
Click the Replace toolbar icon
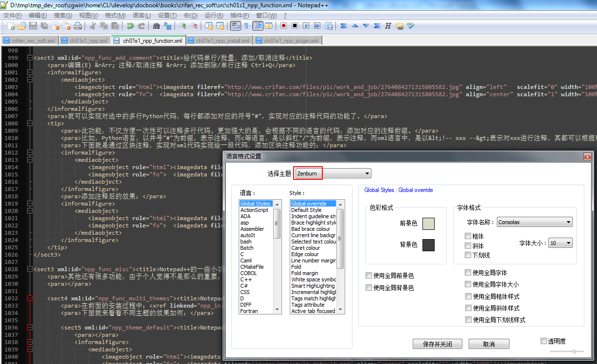tap(167, 26)
